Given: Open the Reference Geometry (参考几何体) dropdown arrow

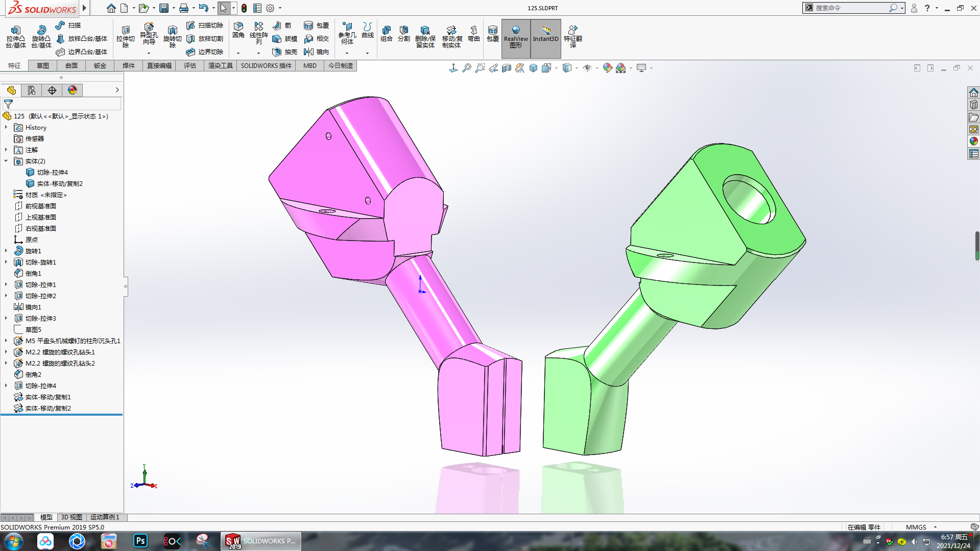Looking at the screenshot, I should tap(347, 53).
